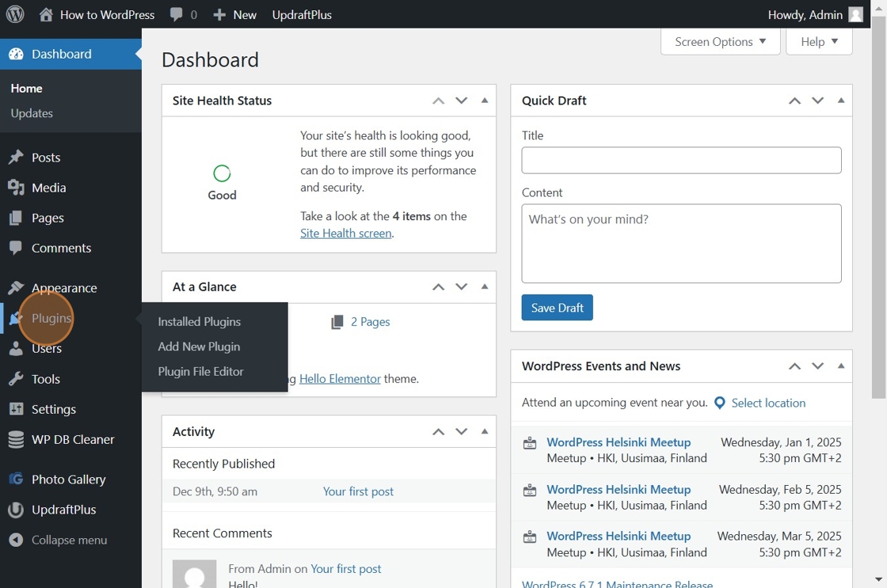The image size is (887, 588).
Task: Open the Help dropdown
Action: pos(819,42)
